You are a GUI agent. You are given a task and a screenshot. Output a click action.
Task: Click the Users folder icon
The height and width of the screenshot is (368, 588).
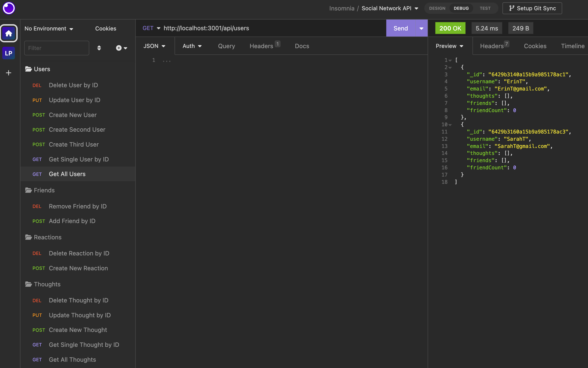pyautogui.click(x=28, y=69)
